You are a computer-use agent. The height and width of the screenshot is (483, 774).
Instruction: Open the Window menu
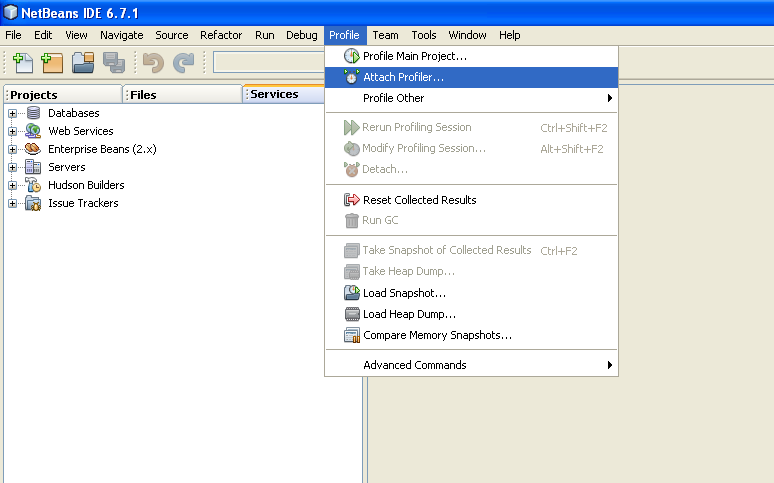coord(467,35)
